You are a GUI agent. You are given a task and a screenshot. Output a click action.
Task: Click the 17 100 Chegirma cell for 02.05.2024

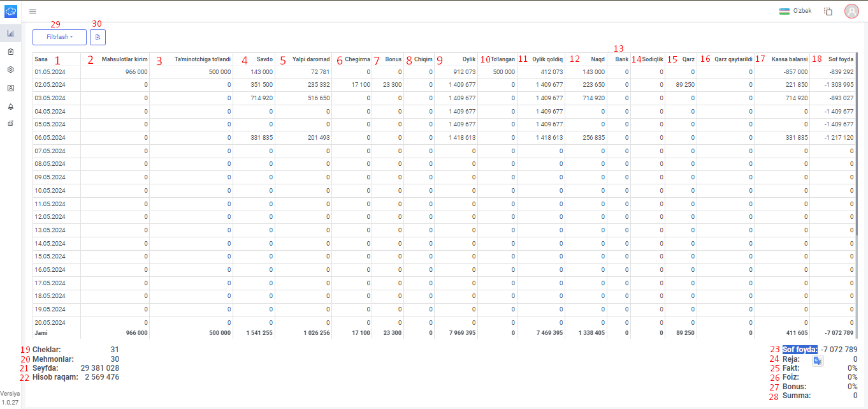[361, 85]
